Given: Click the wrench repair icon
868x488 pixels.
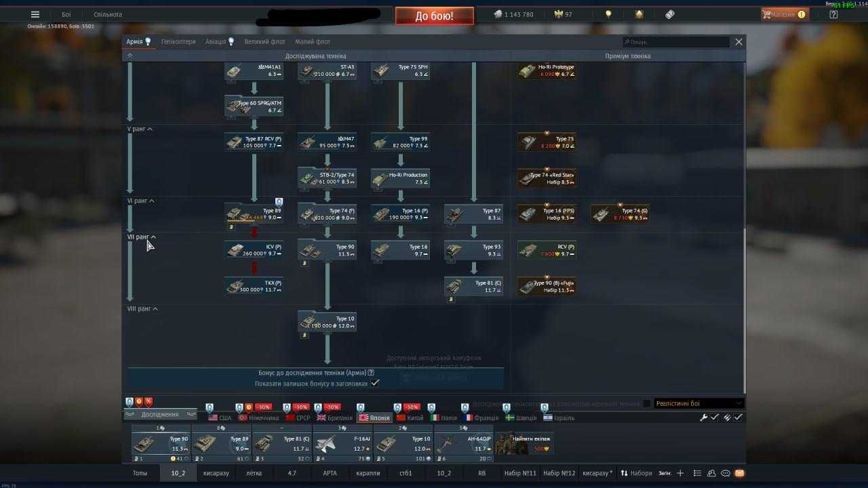Looking at the screenshot, I should (704, 418).
